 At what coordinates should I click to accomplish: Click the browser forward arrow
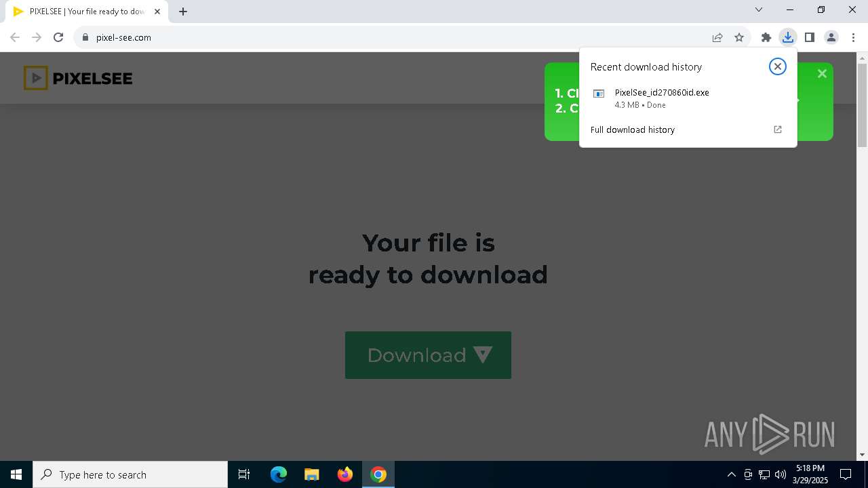(x=37, y=37)
